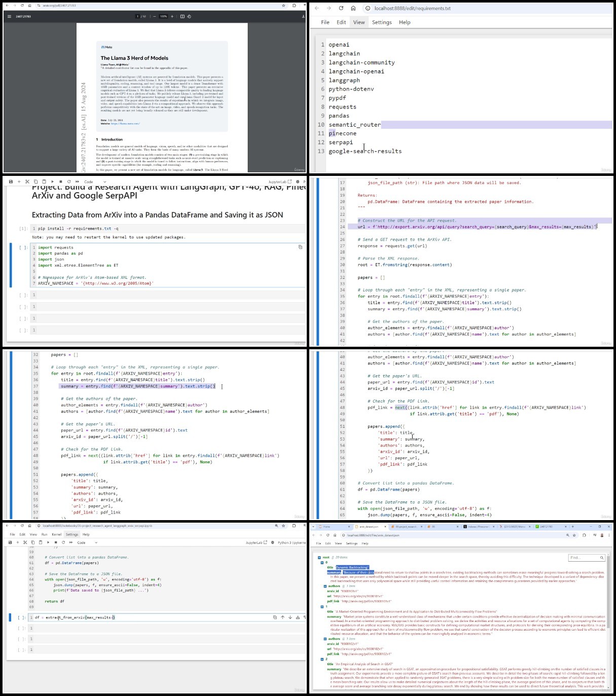Paste the cell in middle-left notebook
Image resolution: width=616 pixels, height=696 pixels.
point(44,181)
